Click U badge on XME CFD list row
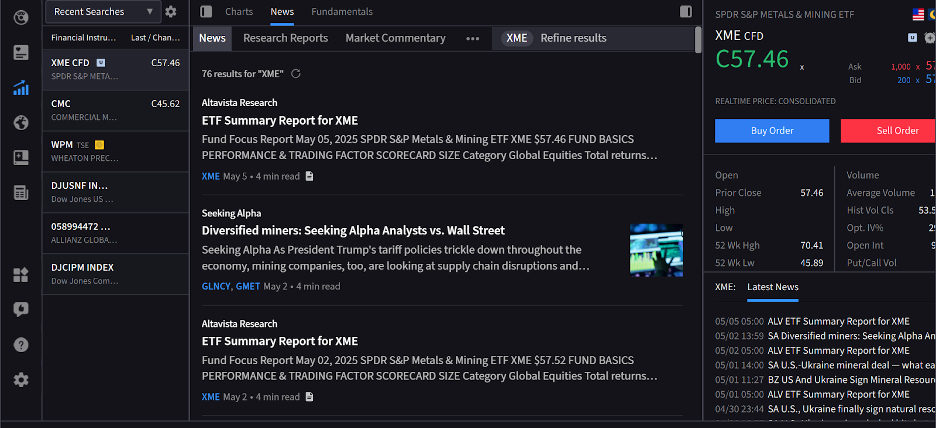This screenshot has width=936, height=428. coord(101,62)
